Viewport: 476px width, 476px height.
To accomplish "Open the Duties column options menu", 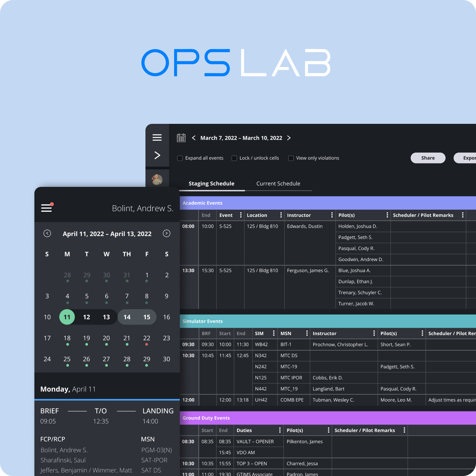I will tap(280, 430).
